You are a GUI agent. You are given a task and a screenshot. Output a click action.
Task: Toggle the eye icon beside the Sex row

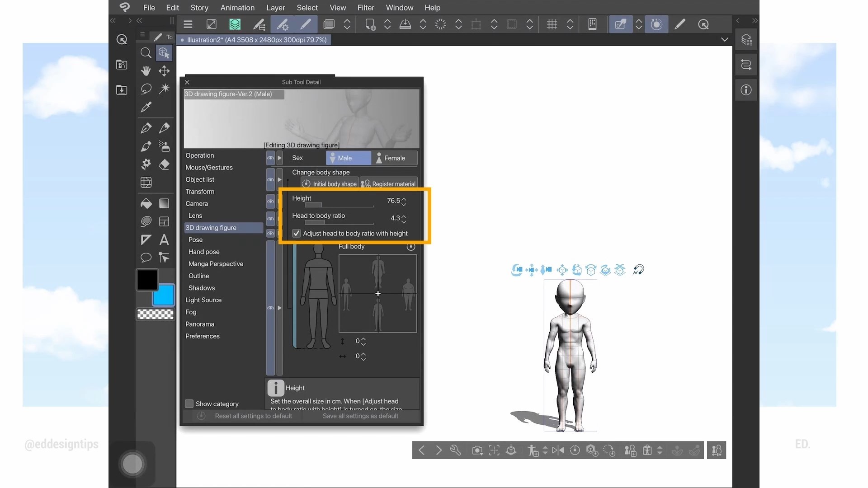click(270, 158)
